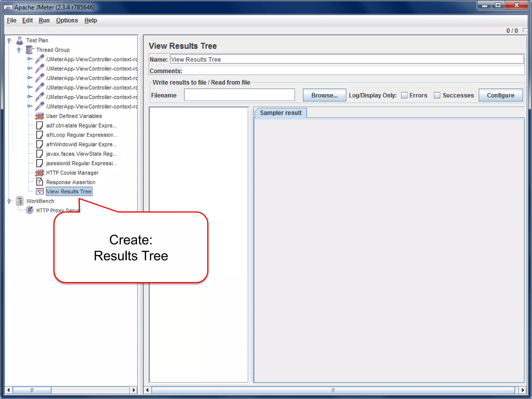Image resolution: width=532 pixels, height=399 pixels.
Task: Expand the sixth JMeterApp sampler node
Action: click(x=30, y=106)
